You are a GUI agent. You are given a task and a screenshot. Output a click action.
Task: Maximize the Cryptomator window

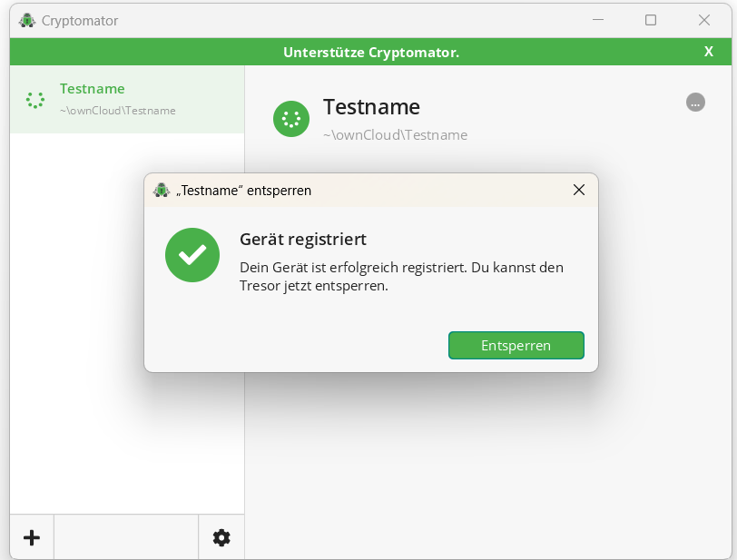click(651, 20)
